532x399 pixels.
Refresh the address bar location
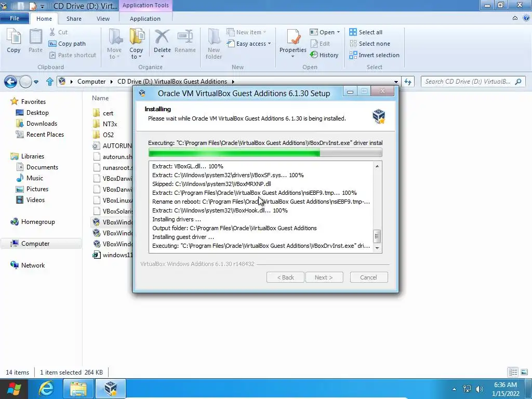(x=408, y=82)
